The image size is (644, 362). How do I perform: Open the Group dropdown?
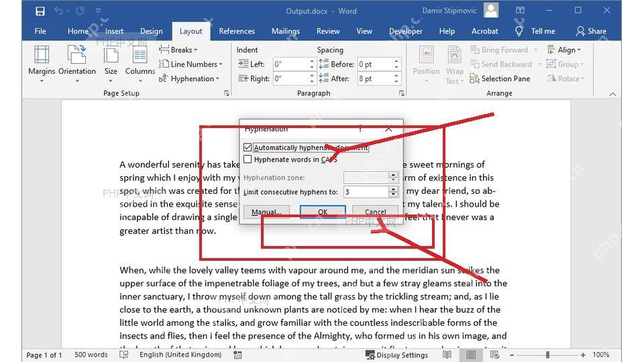pos(565,64)
